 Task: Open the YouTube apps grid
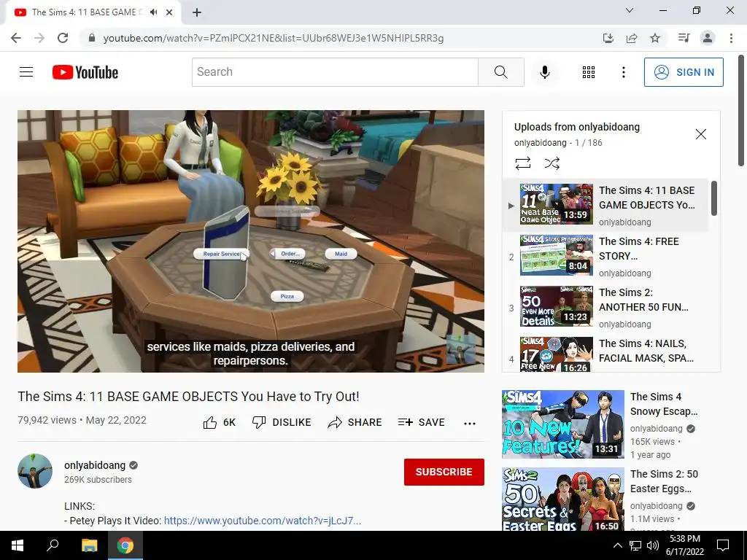589,72
